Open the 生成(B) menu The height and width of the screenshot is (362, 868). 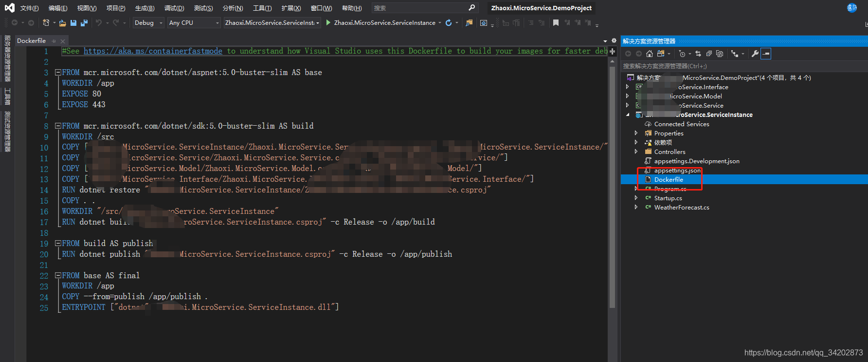click(x=145, y=8)
